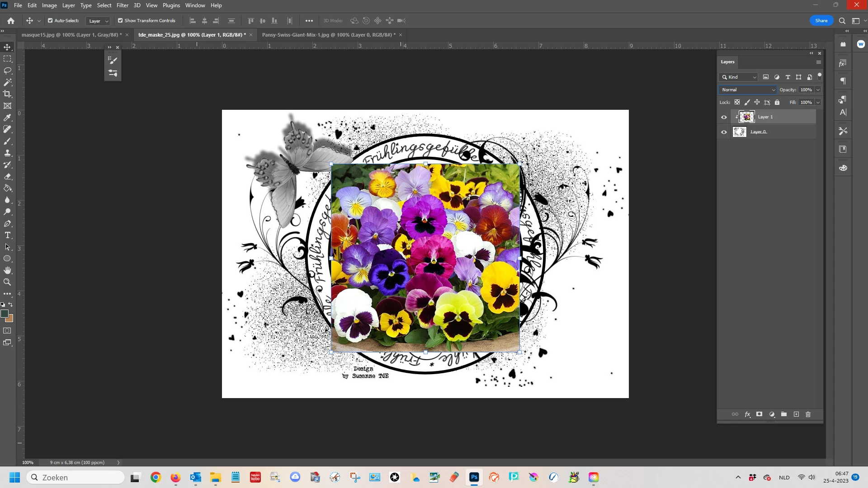Create a new layer with plus icon

(796, 414)
